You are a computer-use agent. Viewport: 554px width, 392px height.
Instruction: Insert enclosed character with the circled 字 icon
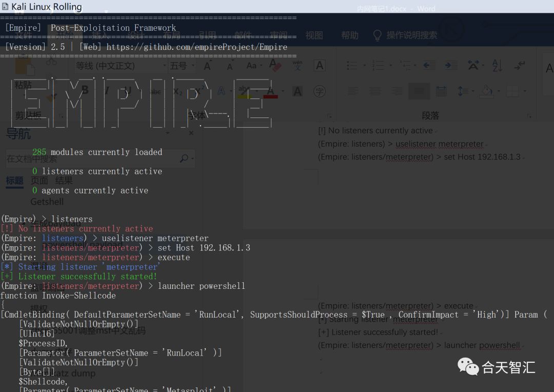(320, 91)
